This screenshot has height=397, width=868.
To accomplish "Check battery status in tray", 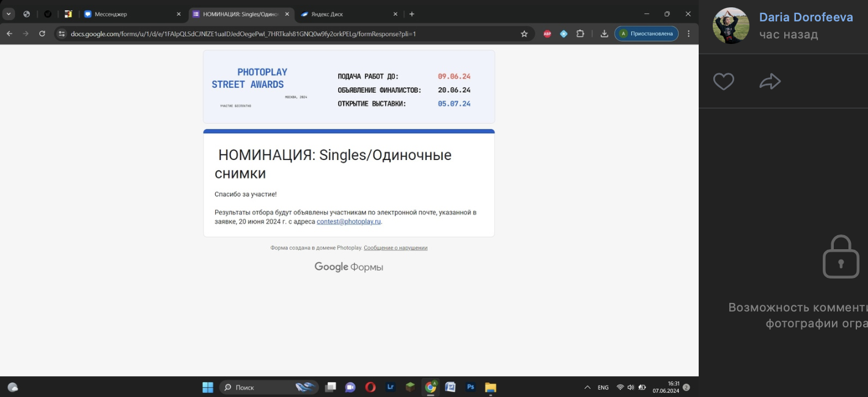I will click(x=642, y=387).
